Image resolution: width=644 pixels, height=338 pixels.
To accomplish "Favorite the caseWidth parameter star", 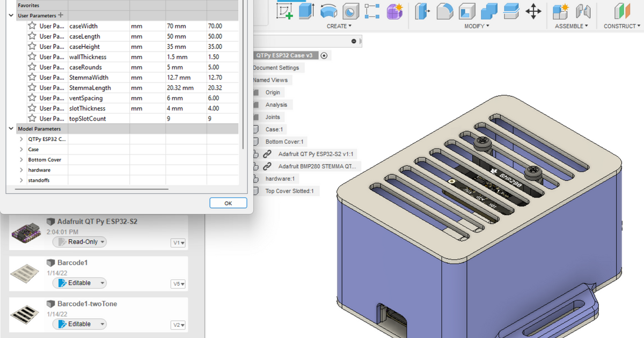I will (x=32, y=26).
